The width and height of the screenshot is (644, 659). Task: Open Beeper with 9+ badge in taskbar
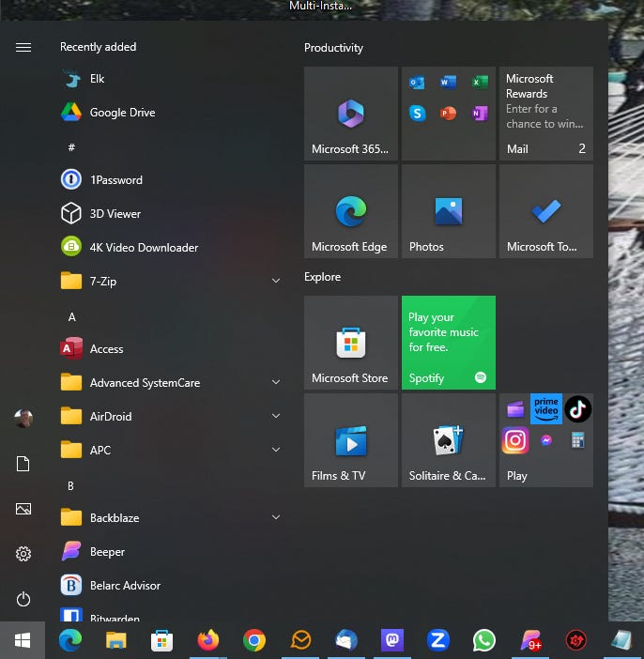pyautogui.click(x=530, y=640)
